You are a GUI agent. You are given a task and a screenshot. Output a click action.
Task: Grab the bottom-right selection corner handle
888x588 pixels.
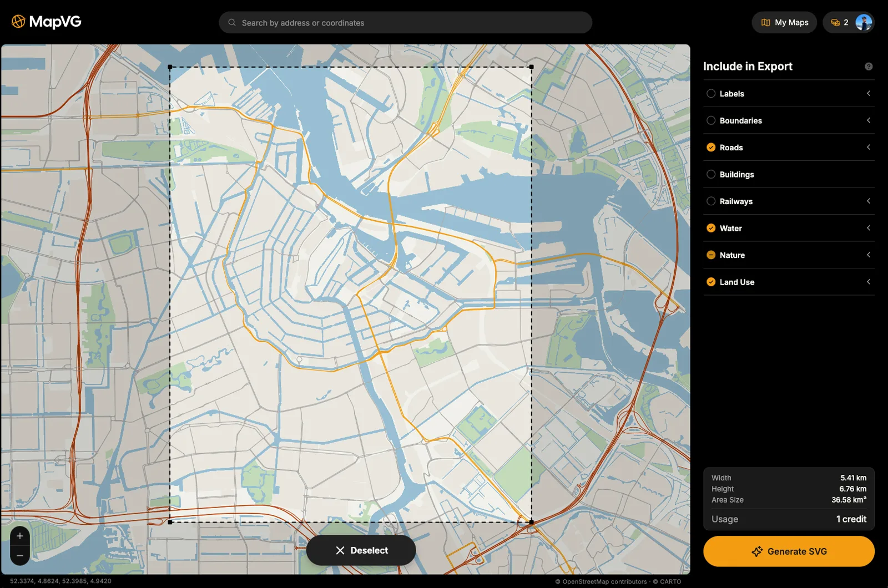(x=531, y=522)
